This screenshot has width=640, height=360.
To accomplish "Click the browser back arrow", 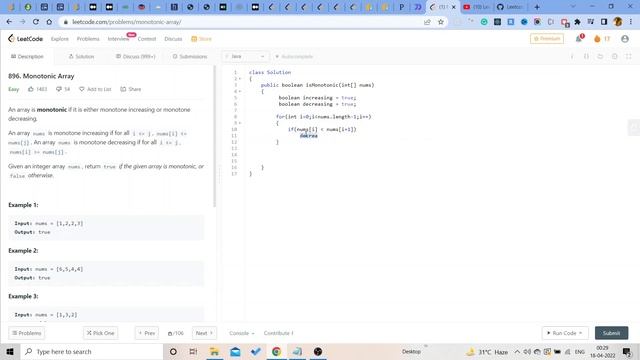I will pyautogui.click(x=9, y=22).
